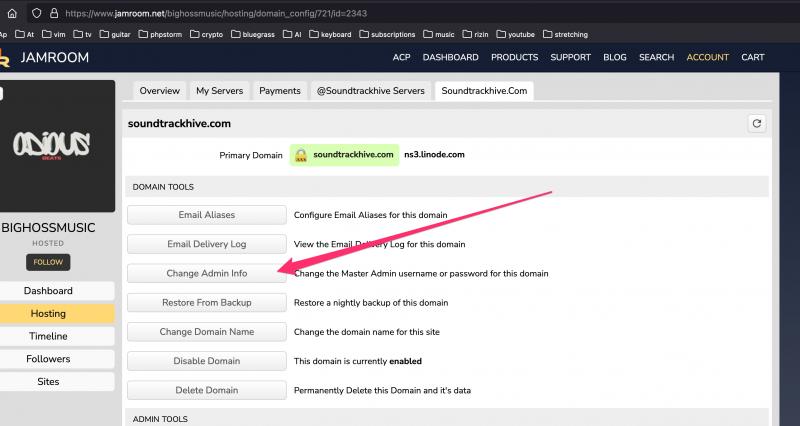Image resolution: width=800 pixels, height=426 pixels.
Task: Open PRODUCTS in top navigation
Action: [x=514, y=58]
